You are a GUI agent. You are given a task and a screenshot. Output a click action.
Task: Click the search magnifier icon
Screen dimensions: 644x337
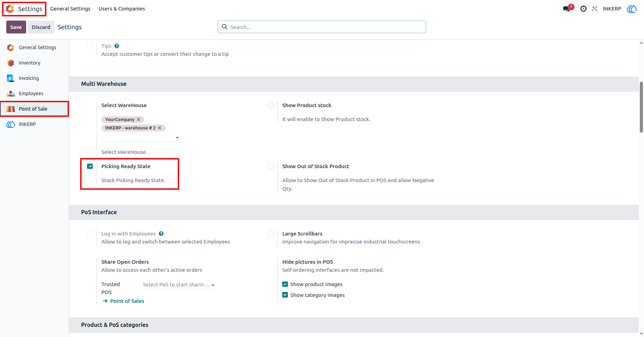coord(225,27)
